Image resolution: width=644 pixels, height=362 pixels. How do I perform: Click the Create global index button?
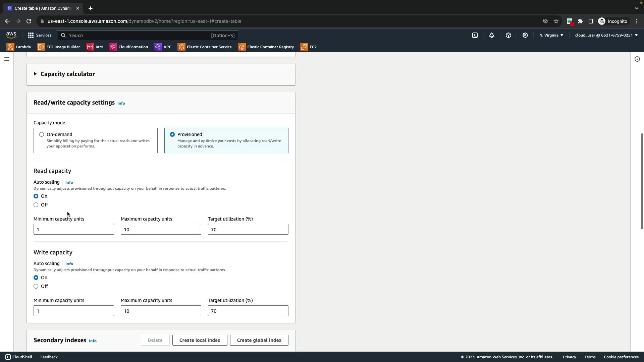259,340
